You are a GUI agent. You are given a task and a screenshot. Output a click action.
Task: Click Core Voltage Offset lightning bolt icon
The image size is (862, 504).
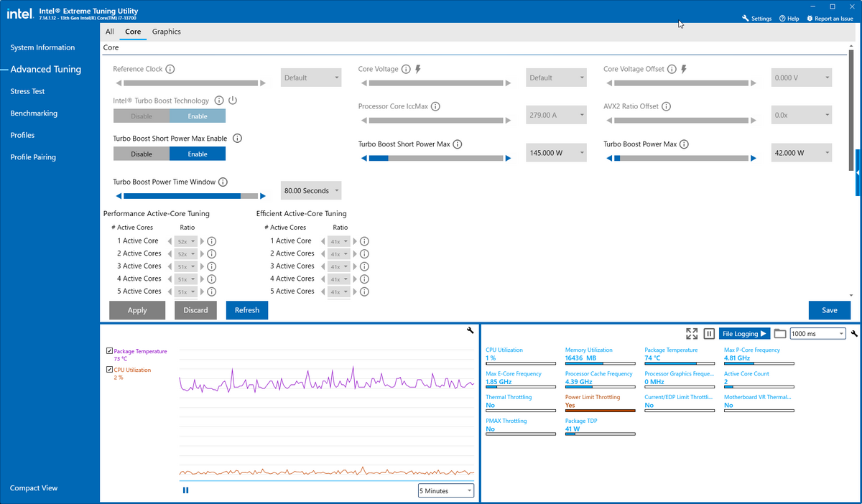point(684,70)
